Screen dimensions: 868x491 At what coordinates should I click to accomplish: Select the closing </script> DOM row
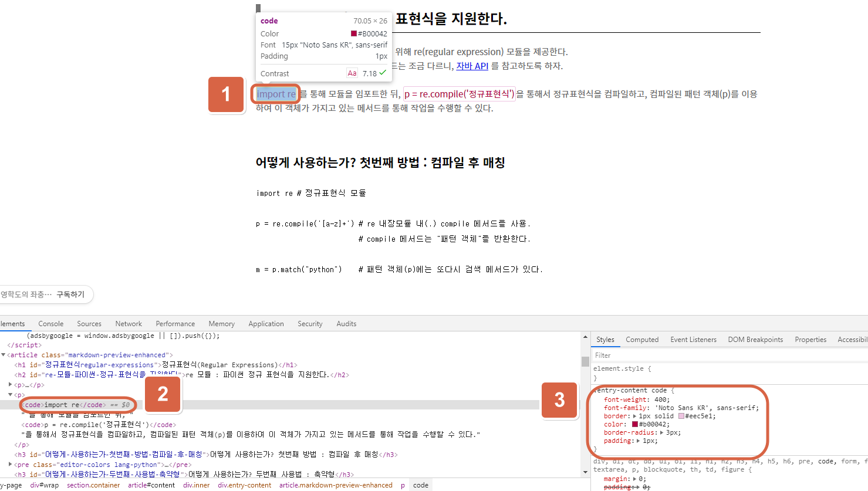pyautogui.click(x=24, y=345)
